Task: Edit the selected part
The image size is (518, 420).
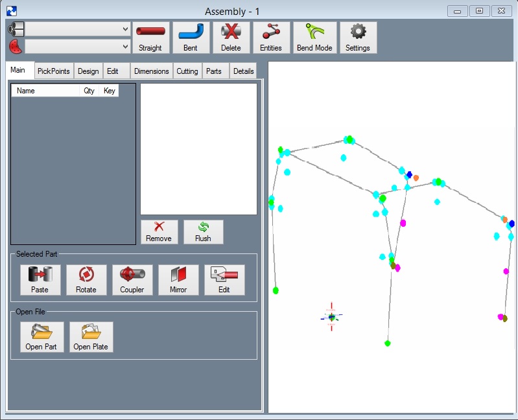Action: (224, 280)
